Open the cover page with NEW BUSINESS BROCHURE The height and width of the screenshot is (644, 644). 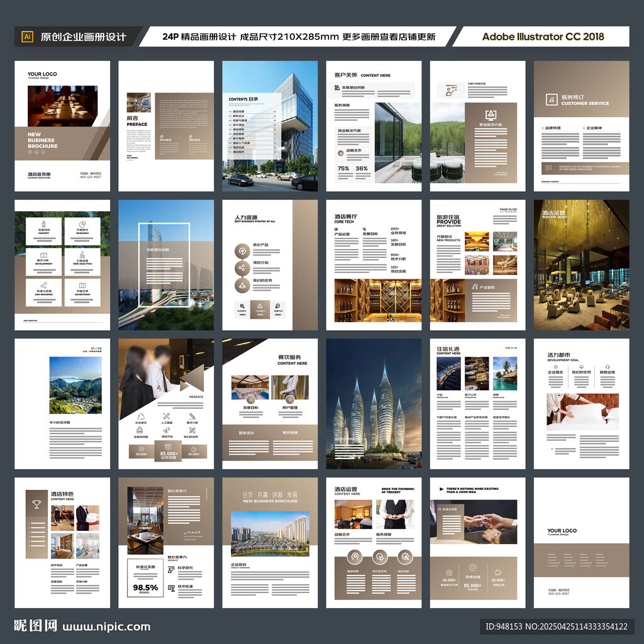(x=62, y=126)
